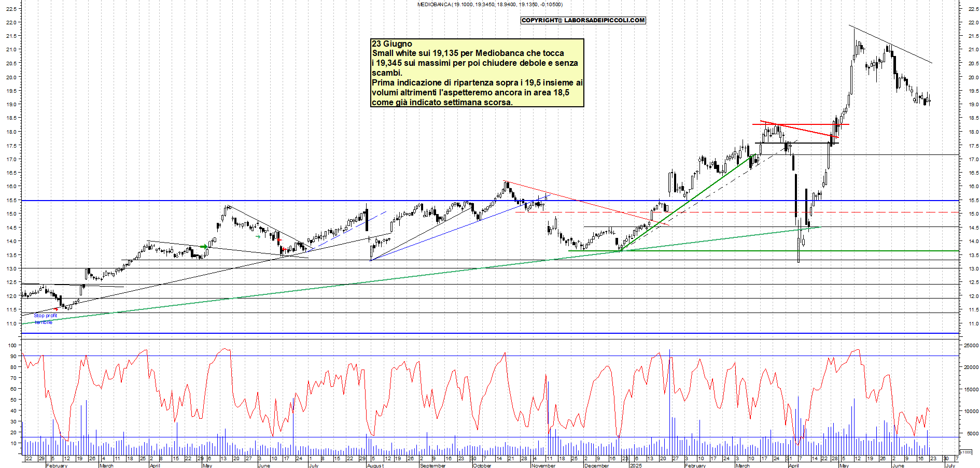Click the 10000 volume axis label
Screen dimensions: 980x468
point(971,412)
